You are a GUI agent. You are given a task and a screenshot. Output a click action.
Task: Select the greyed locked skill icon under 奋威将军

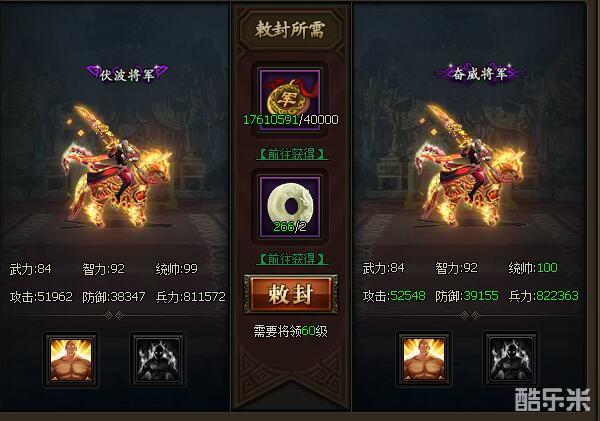[x=511, y=360]
